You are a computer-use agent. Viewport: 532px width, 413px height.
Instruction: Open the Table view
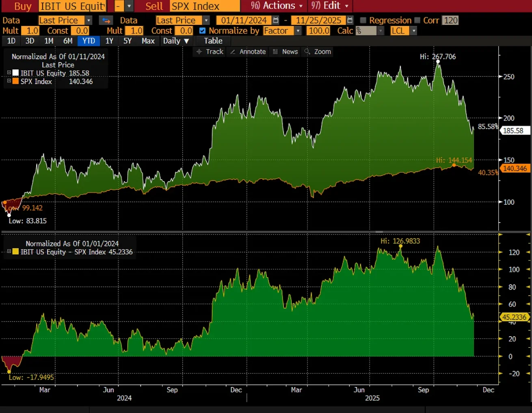pos(213,41)
